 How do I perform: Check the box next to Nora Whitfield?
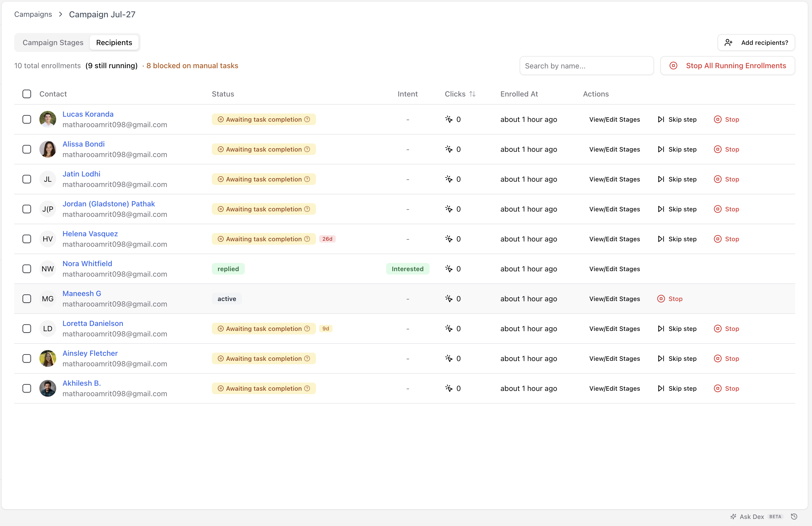coord(27,269)
